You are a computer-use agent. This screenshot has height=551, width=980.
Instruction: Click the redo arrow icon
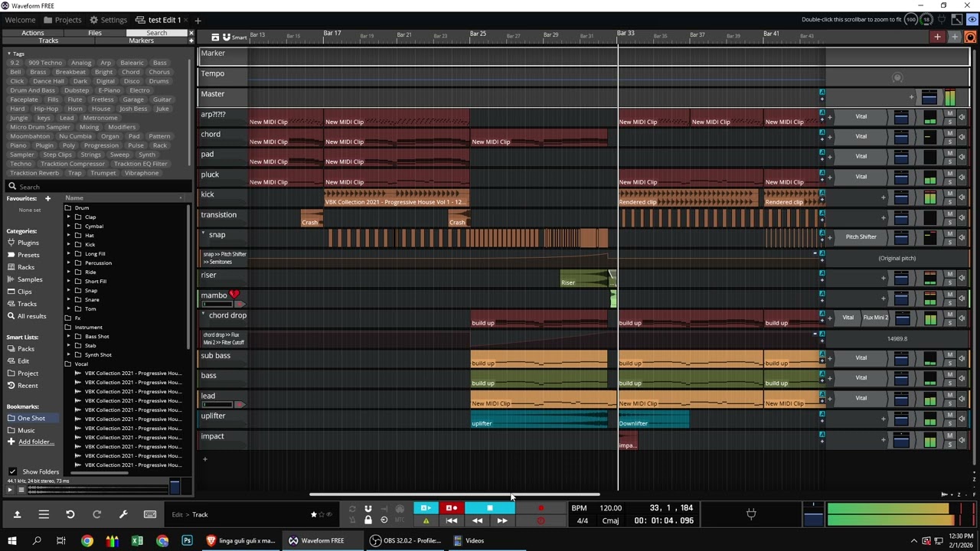pyautogui.click(x=96, y=514)
